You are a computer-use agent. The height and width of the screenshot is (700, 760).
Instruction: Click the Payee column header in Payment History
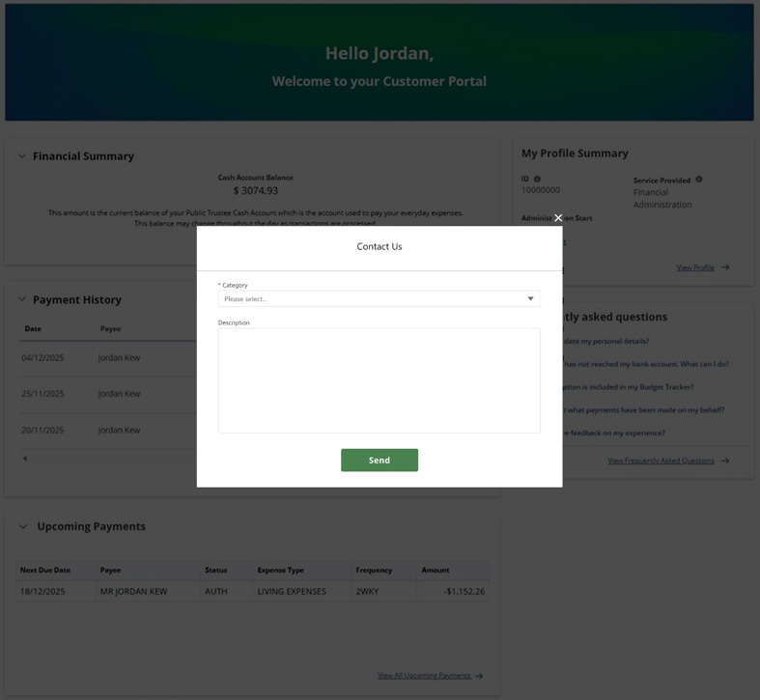pos(110,328)
